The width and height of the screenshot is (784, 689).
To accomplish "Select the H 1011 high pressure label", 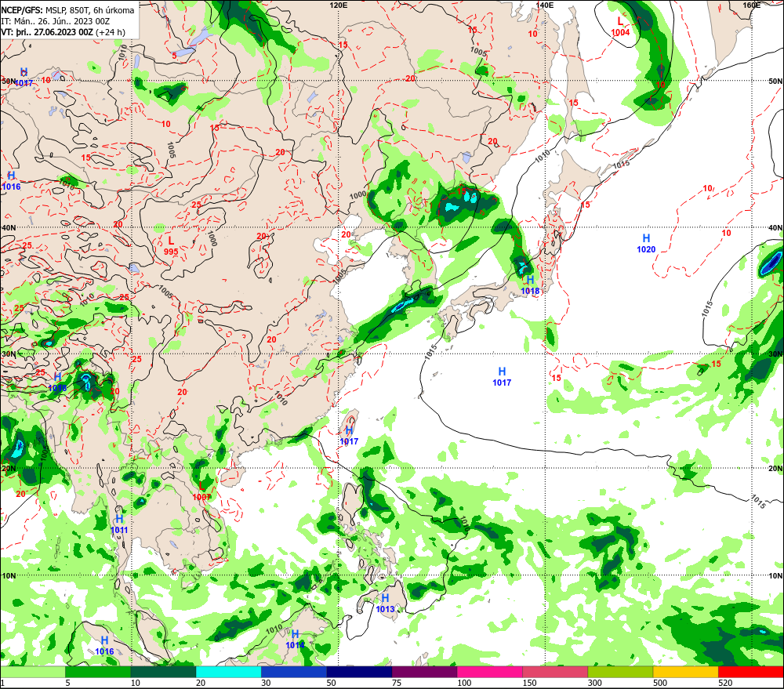I will tap(119, 524).
